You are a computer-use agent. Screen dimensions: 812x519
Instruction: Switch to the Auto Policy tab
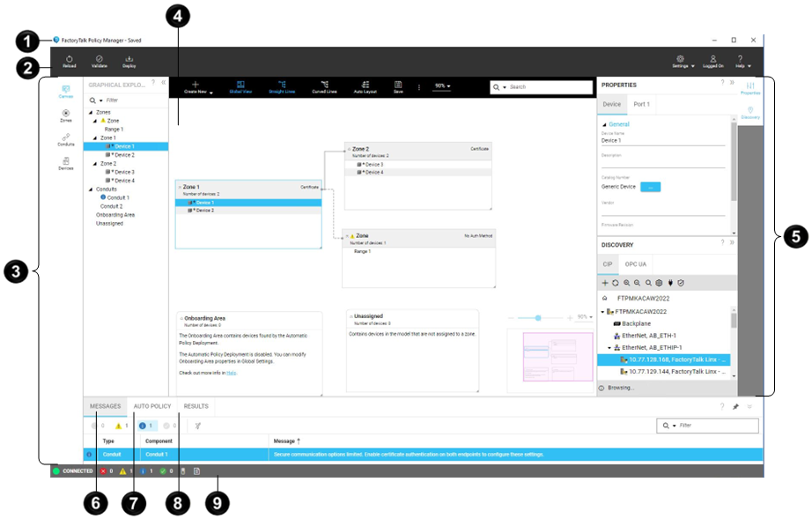(152, 406)
